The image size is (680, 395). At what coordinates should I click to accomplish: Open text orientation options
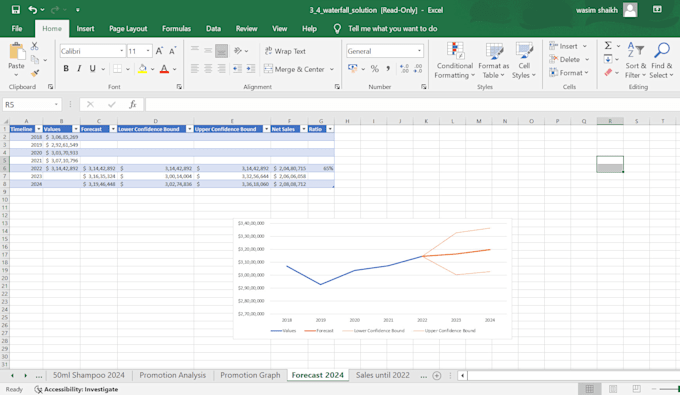[x=241, y=51]
